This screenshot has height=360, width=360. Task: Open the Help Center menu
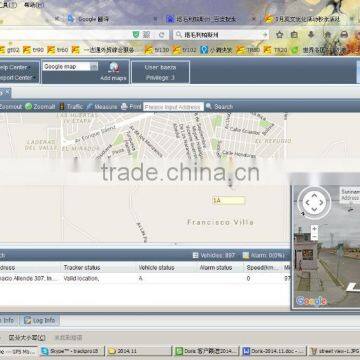pos(15,67)
